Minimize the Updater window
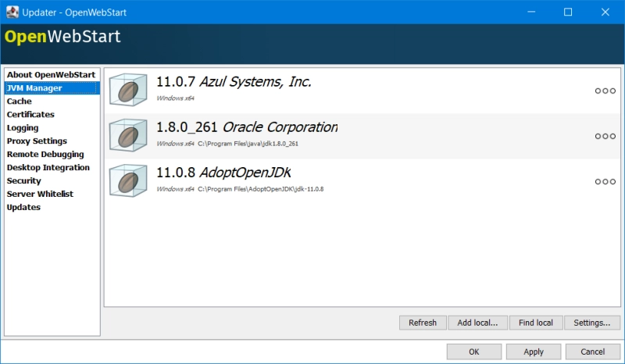Screen dimensions: 625x364 point(531,12)
